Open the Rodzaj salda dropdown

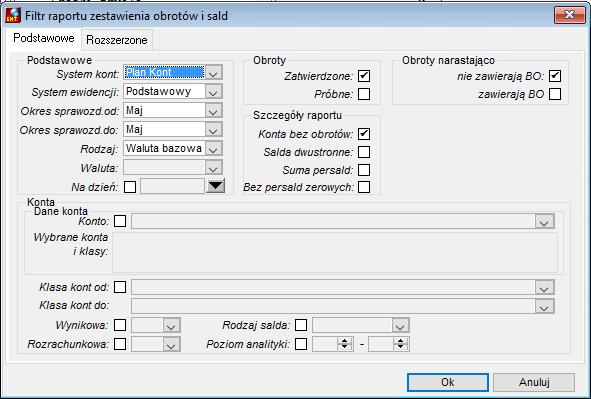coord(400,325)
